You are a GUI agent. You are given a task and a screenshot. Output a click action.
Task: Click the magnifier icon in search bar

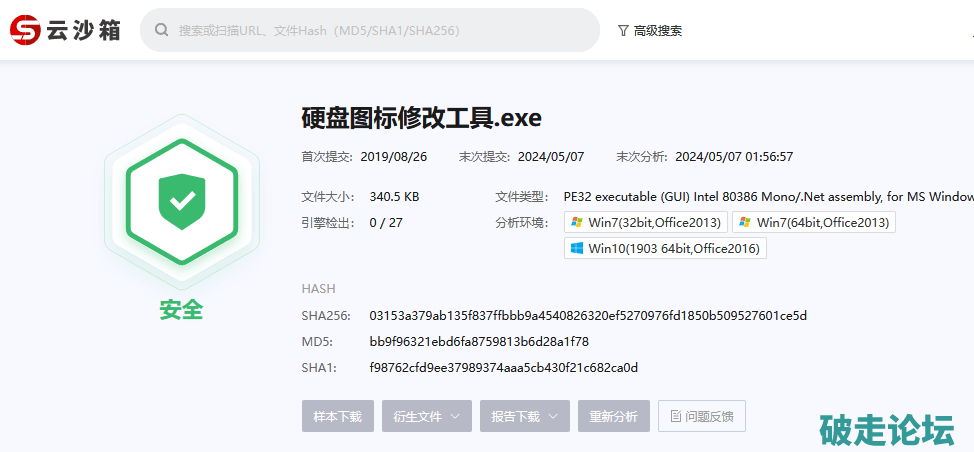click(x=161, y=31)
